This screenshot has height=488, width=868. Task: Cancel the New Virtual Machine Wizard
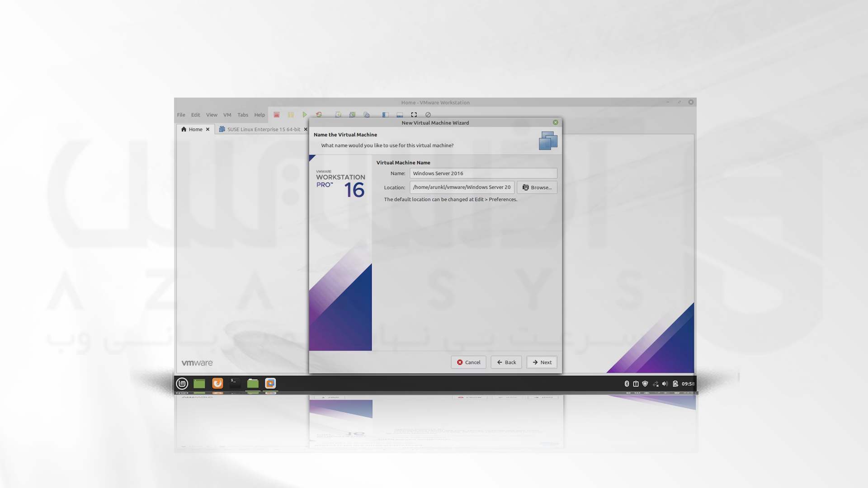coord(468,361)
